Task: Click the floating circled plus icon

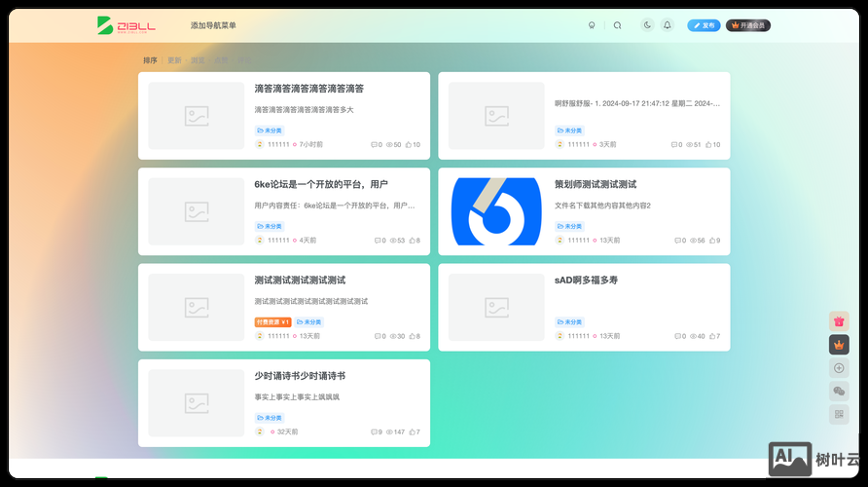Action: pos(839,368)
